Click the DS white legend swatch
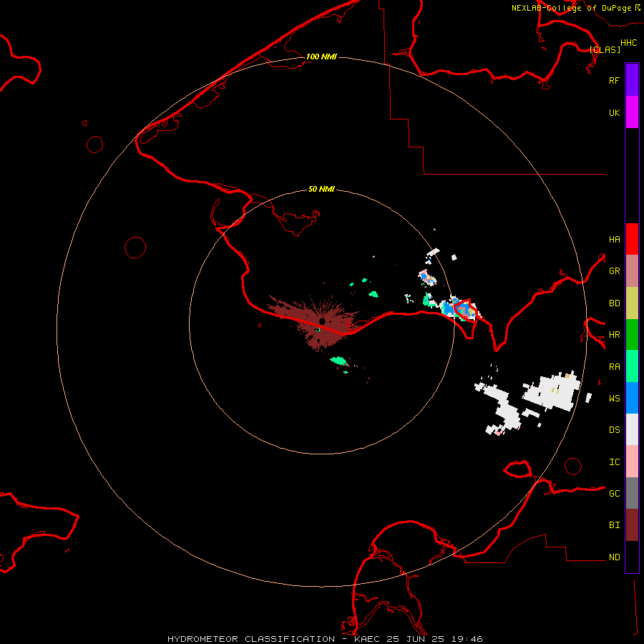This screenshot has width=644, height=644. tap(632, 429)
